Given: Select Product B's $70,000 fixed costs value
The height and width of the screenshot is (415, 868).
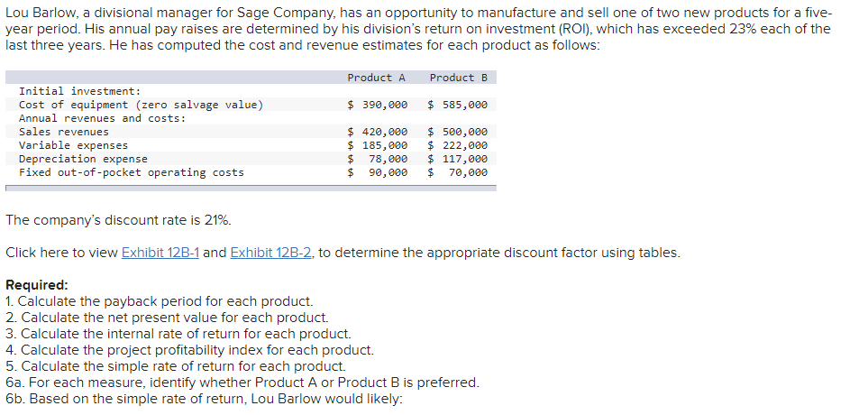Looking at the screenshot, I should point(458,172).
